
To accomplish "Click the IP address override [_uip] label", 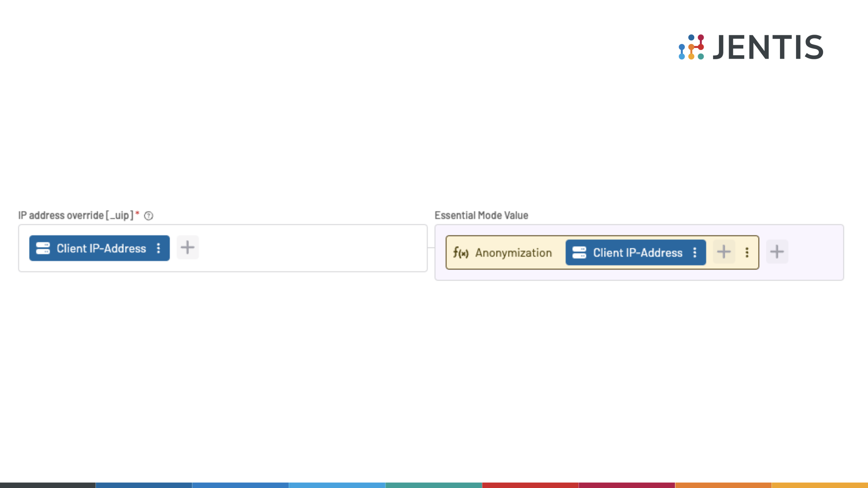I will tap(76, 216).
